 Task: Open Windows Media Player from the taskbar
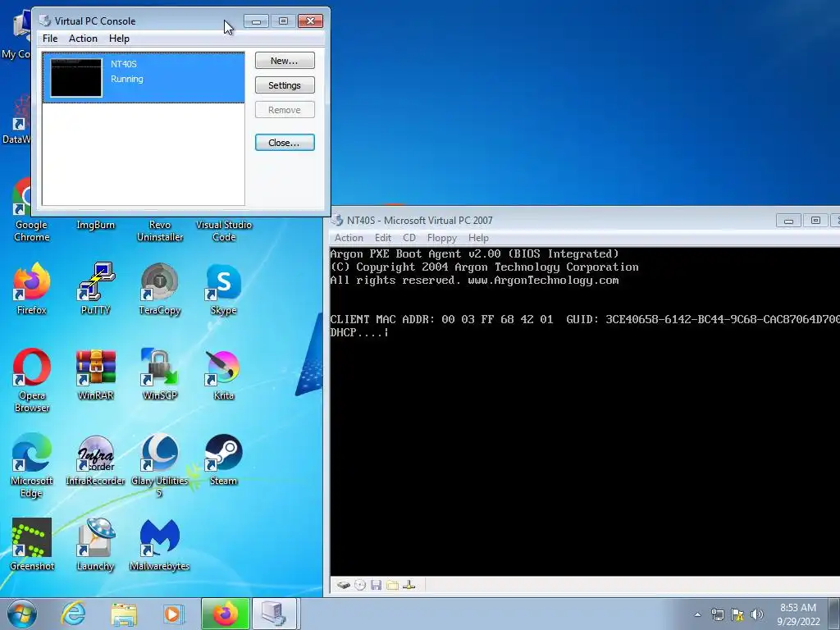[174, 614]
